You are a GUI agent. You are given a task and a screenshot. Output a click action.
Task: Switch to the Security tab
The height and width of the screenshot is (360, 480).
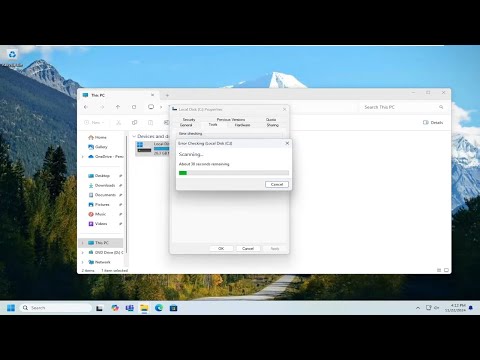click(189, 119)
